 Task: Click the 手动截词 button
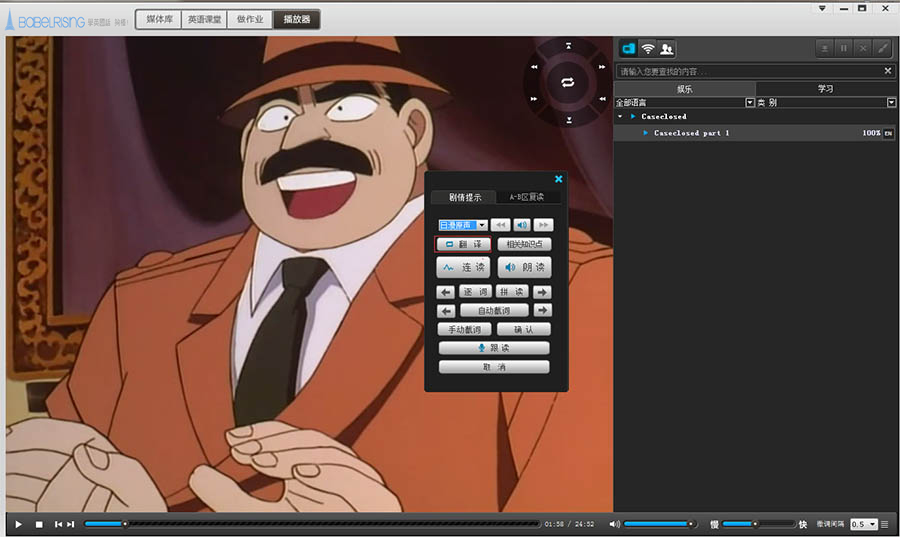[x=464, y=329]
